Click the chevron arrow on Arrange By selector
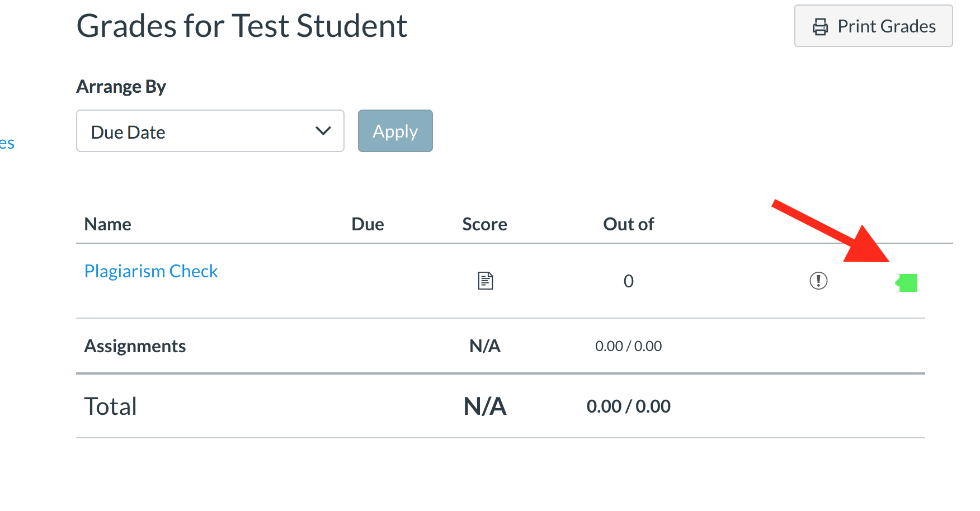980x511 pixels. click(x=323, y=131)
